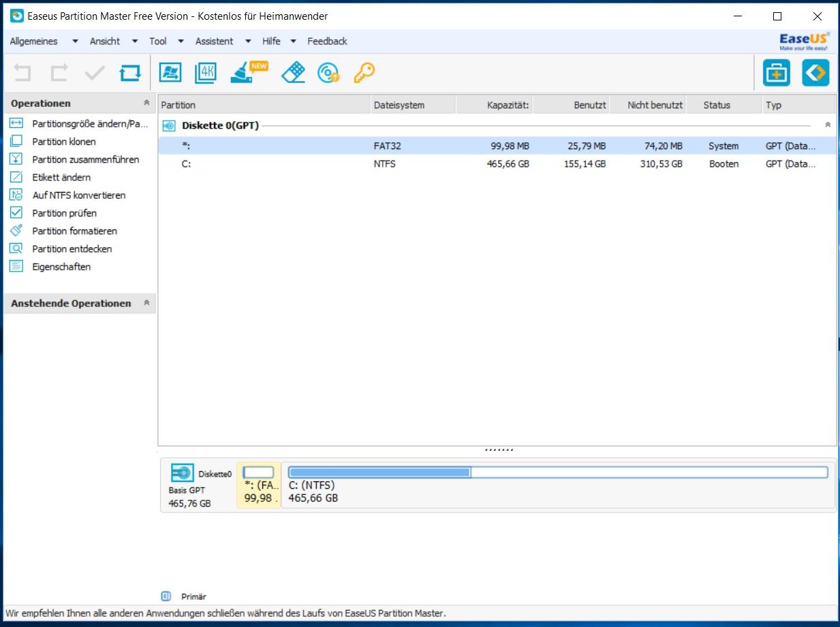Click the Eigenschaften icon
The height and width of the screenshot is (627, 840).
point(16,266)
